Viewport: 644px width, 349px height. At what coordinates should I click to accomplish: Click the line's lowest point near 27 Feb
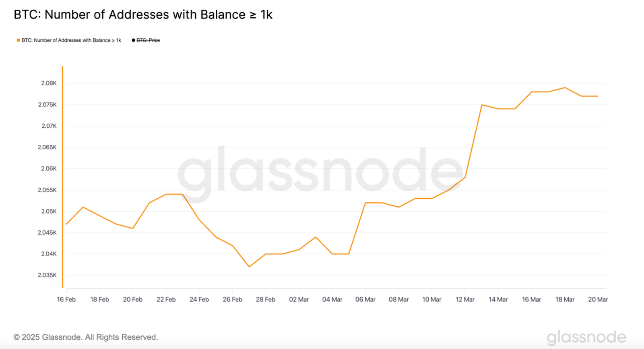coord(249,267)
